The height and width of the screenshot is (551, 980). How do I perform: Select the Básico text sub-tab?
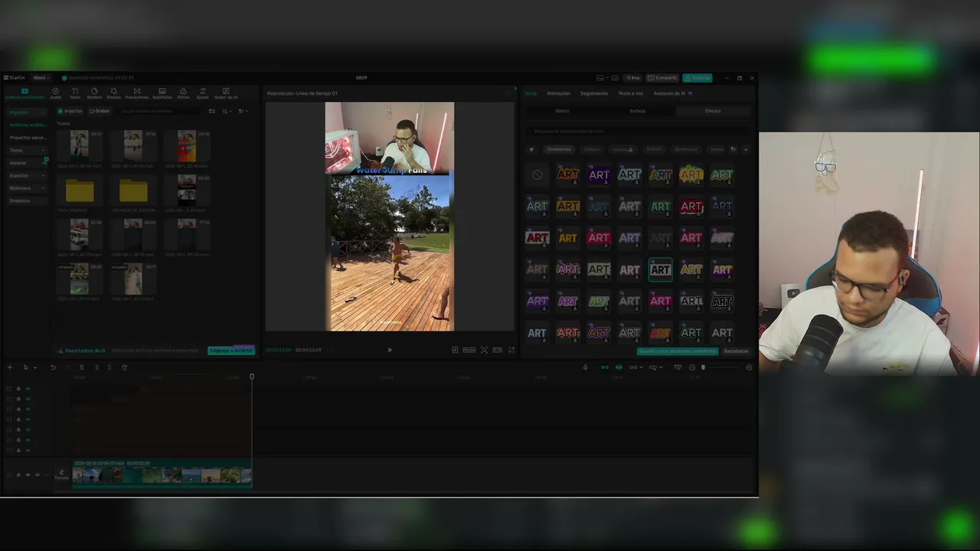click(562, 111)
